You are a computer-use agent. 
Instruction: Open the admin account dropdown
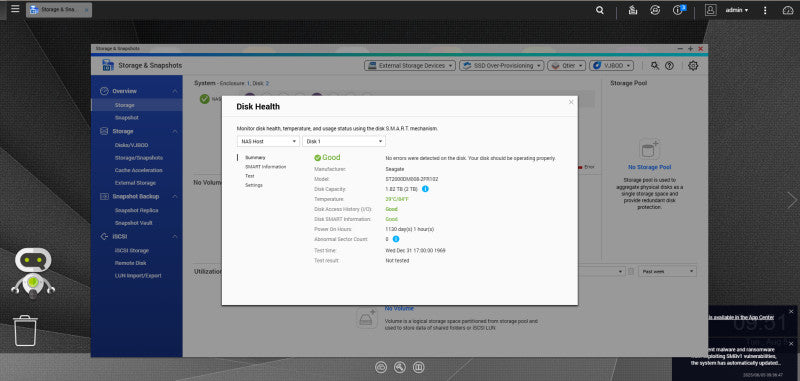(x=737, y=10)
